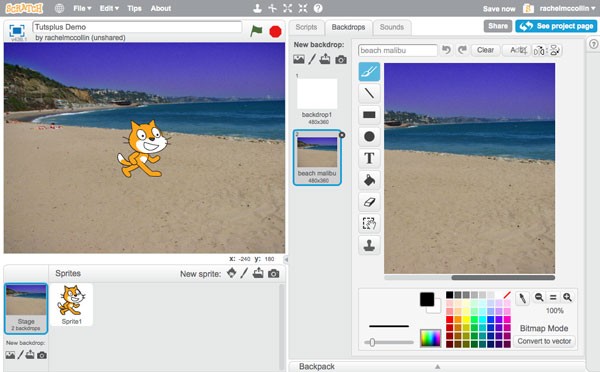This screenshot has width=600, height=372.
Task: Switch to the Scripts tab
Action: pyautogui.click(x=306, y=27)
